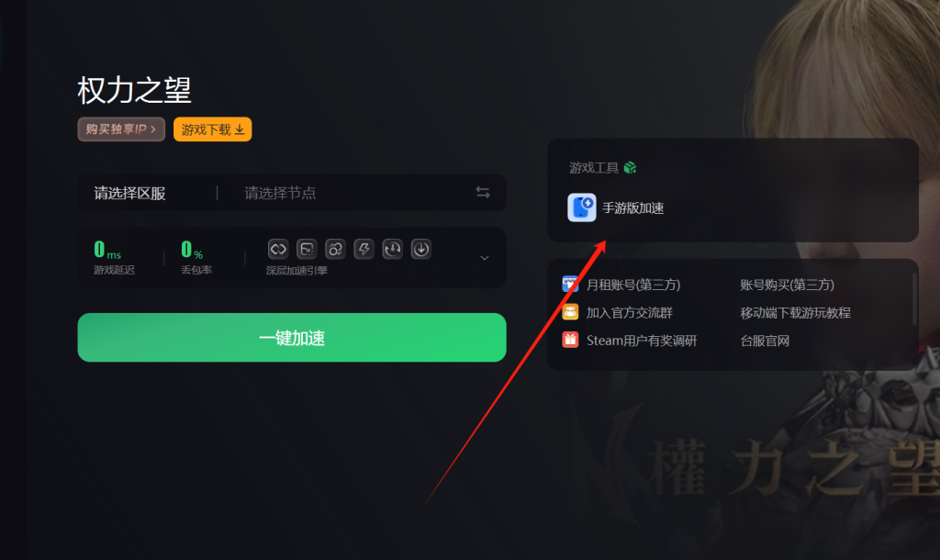This screenshot has height=560, width=940.
Task: Click the lightning bolt engine icon
Action: tap(364, 249)
